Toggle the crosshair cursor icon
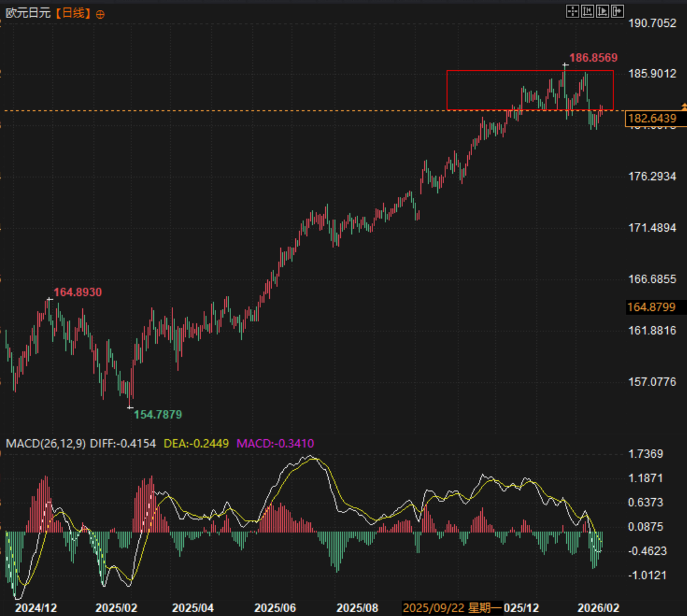This screenshot has height=616, width=687. pos(572,11)
